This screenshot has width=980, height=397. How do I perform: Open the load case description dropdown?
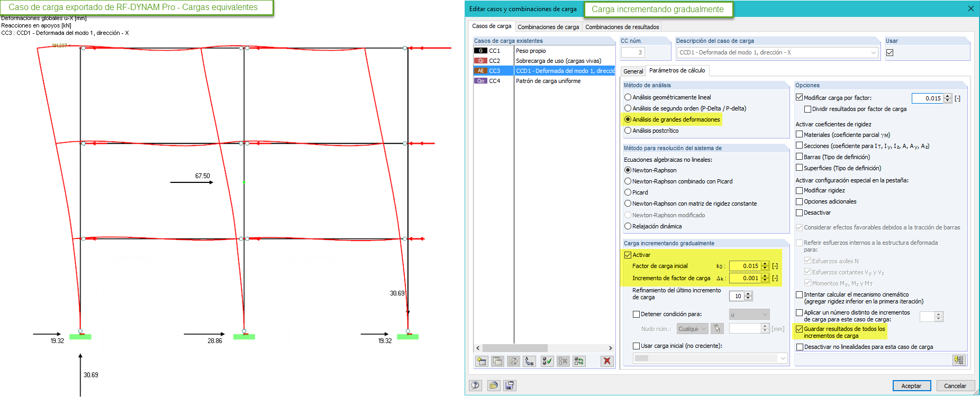(873, 52)
